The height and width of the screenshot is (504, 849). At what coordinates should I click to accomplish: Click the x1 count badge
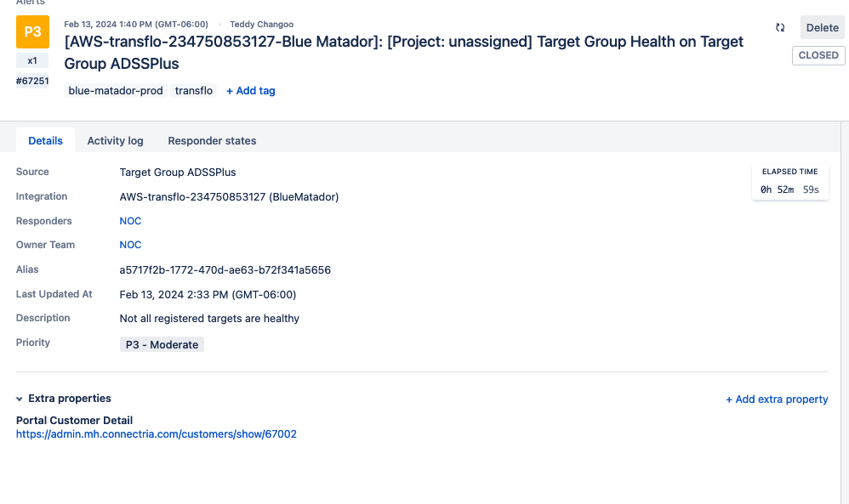(x=32, y=60)
